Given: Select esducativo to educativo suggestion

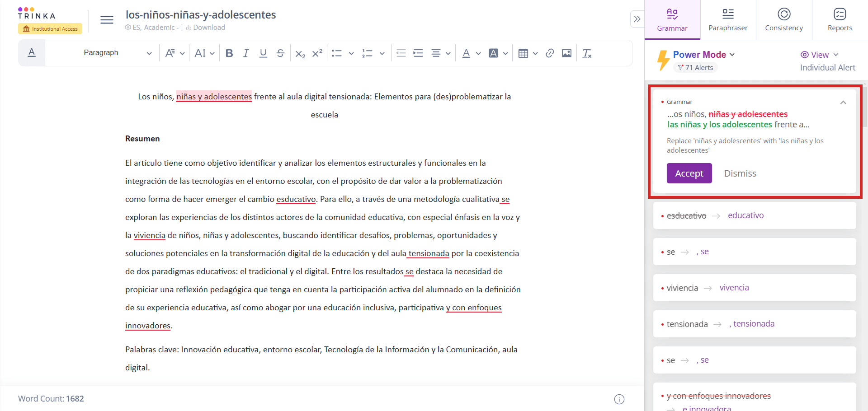Looking at the screenshot, I should click(x=755, y=215).
